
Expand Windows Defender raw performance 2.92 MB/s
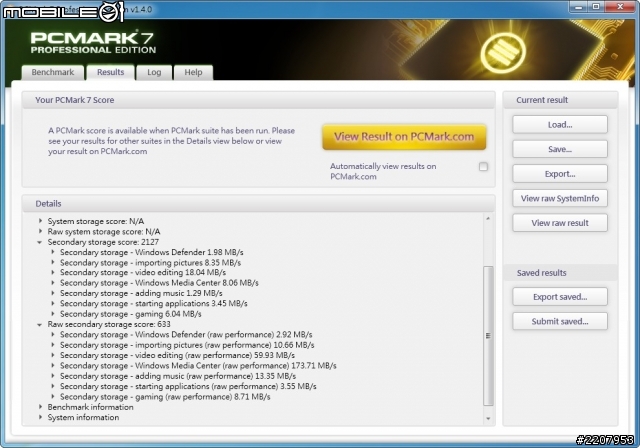pos(53,335)
